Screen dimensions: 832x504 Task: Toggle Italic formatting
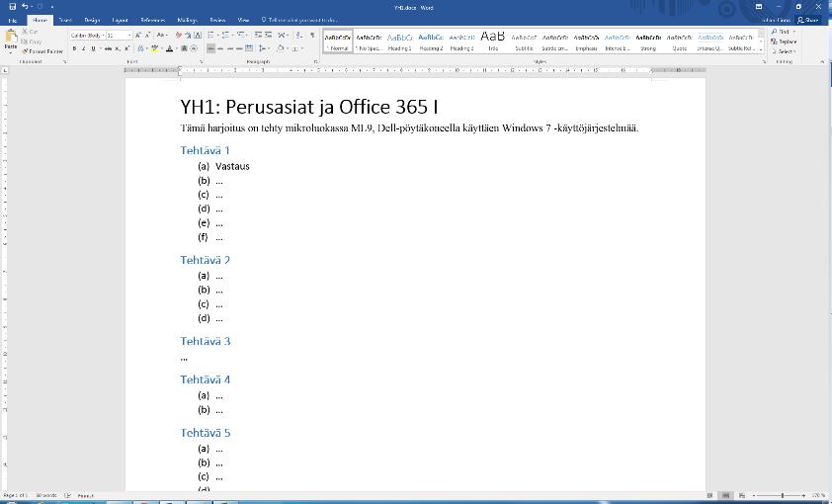83,48
